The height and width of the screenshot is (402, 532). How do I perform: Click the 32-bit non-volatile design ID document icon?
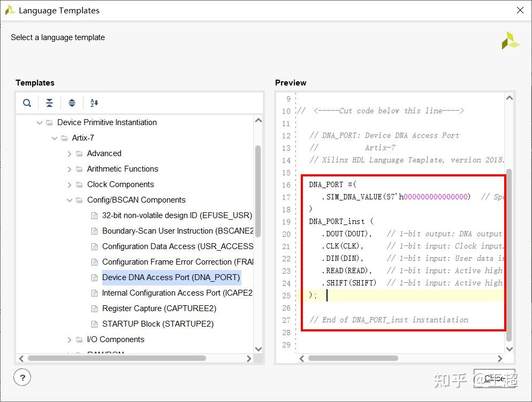click(95, 215)
